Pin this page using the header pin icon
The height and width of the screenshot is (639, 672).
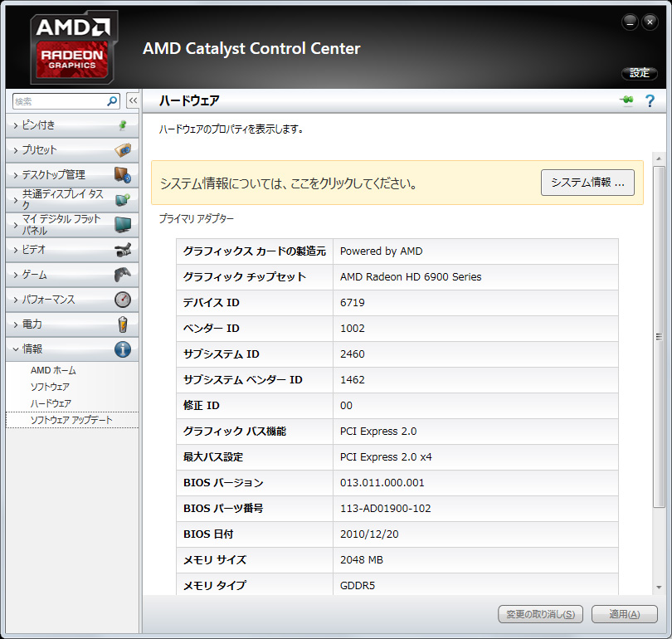[x=626, y=100]
